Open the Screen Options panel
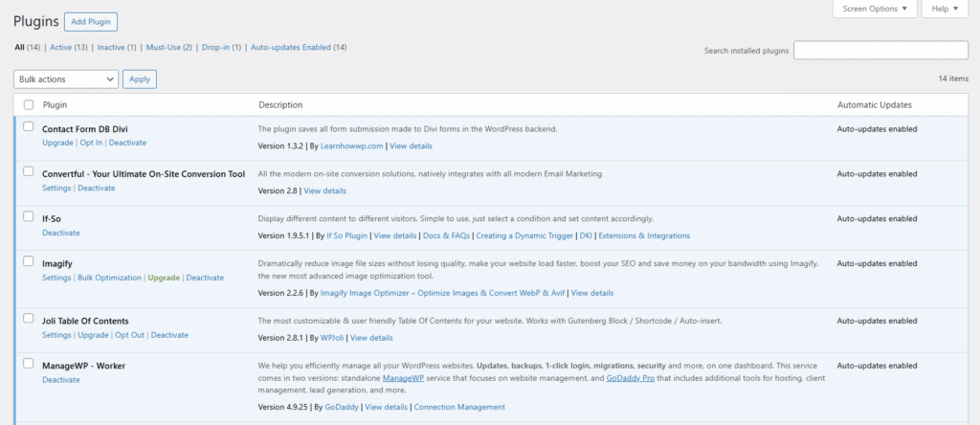This screenshot has width=980, height=425. coord(875,9)
